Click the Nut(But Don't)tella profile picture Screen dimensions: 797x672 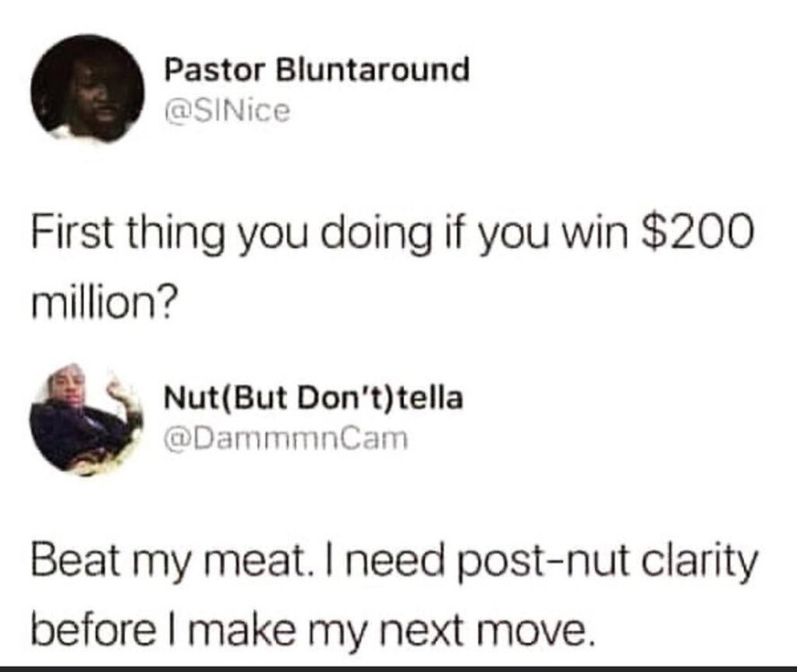pos(85,418)
